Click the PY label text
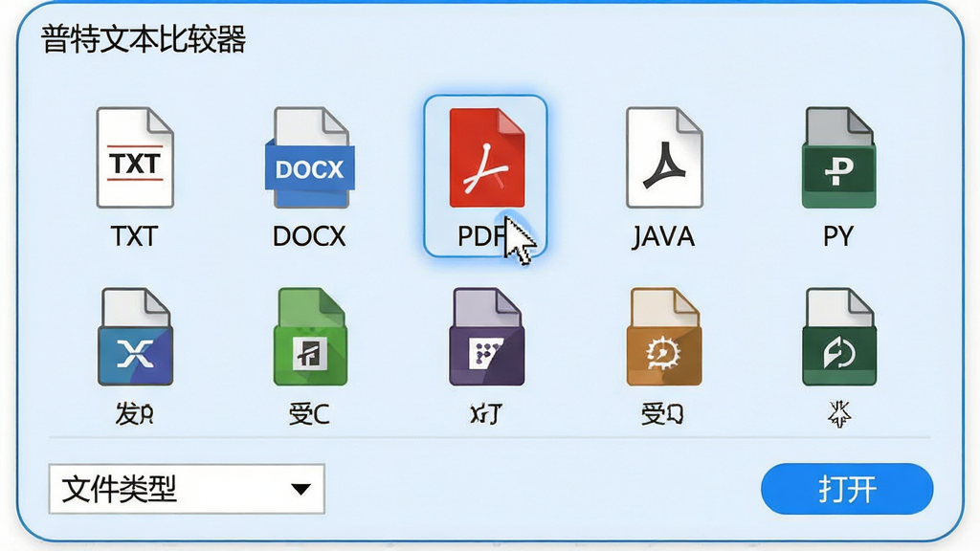 (x=838, y=236)
